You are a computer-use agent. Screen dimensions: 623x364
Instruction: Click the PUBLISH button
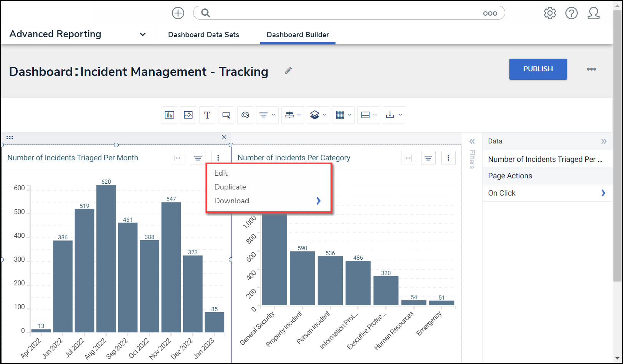pos(538,69)
